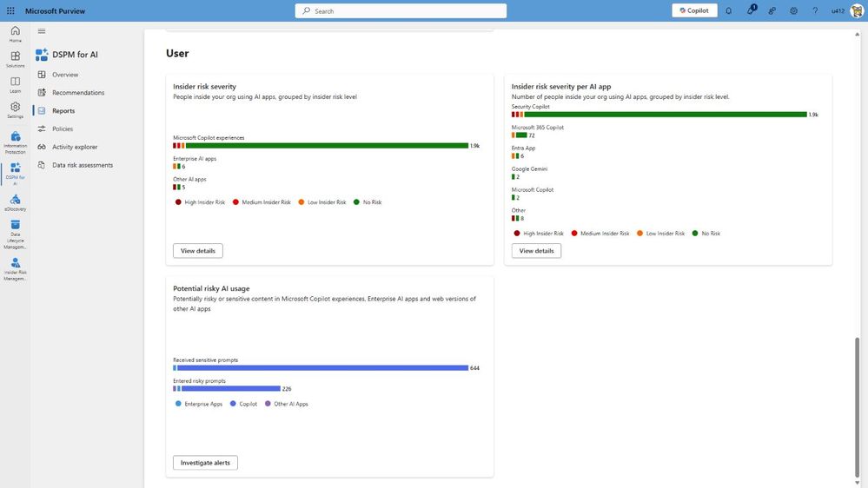Open the app launcher waffle icon

tap(10, 10)
